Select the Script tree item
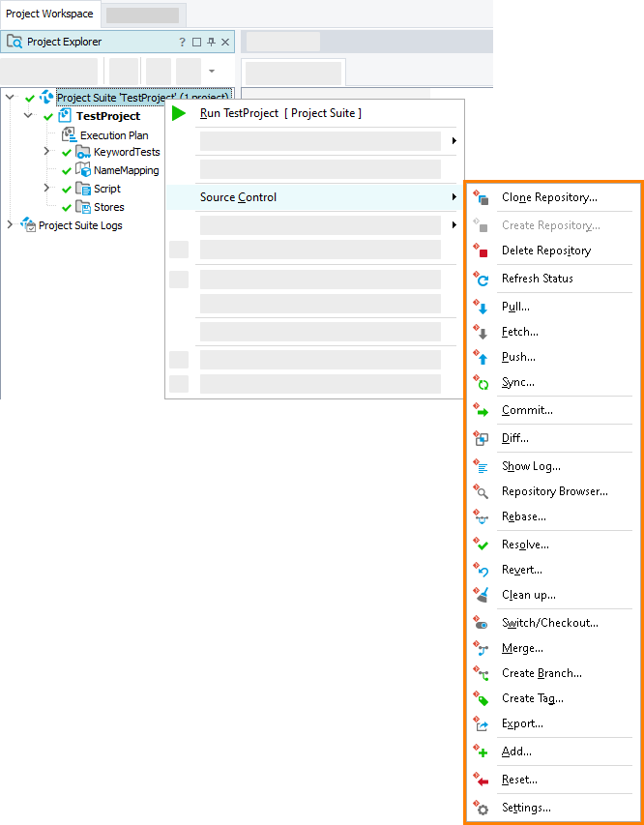The image size is (644, 825). coord(107,189)
